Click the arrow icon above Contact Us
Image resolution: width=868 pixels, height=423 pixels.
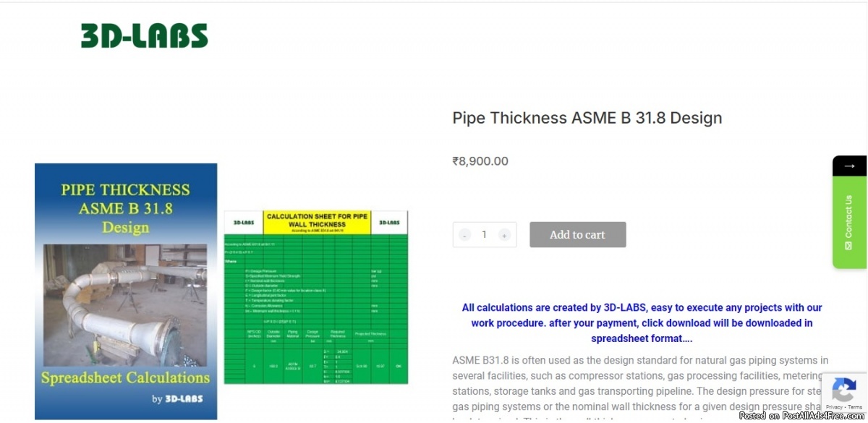click(849, 166)
